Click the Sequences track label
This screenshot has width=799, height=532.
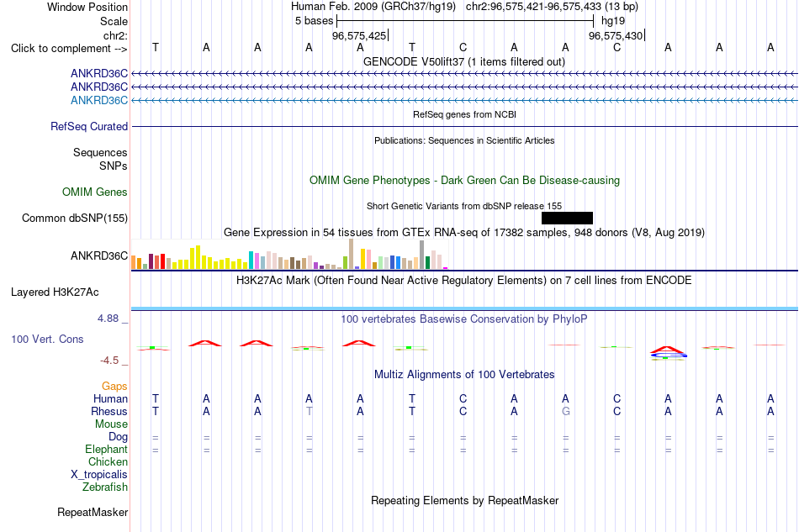pos(100,152)
